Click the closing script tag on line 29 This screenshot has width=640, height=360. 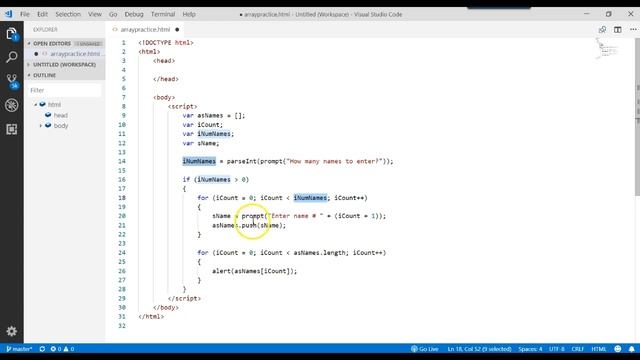click(184, 298)
